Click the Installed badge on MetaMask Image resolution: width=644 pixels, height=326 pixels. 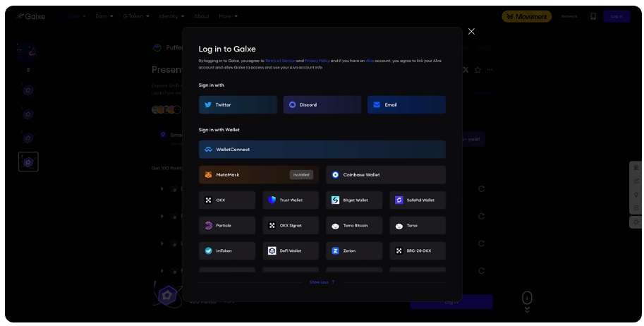point(301,175)
